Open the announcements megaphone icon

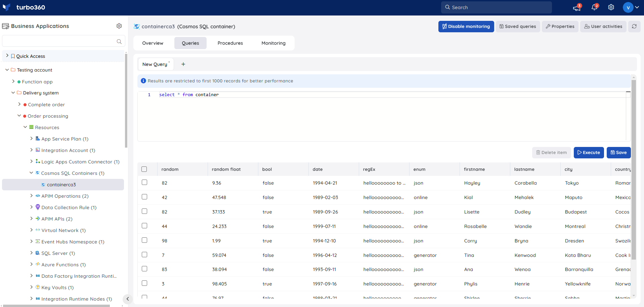(x=577, y=7)
